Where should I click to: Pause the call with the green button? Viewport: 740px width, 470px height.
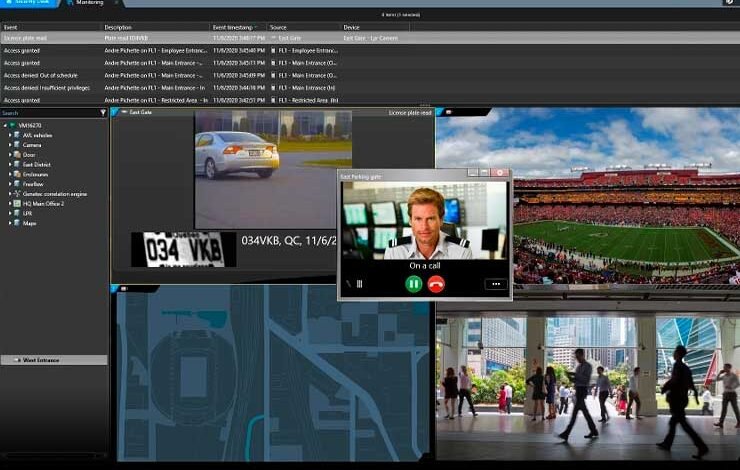click(x=413, y=284)
